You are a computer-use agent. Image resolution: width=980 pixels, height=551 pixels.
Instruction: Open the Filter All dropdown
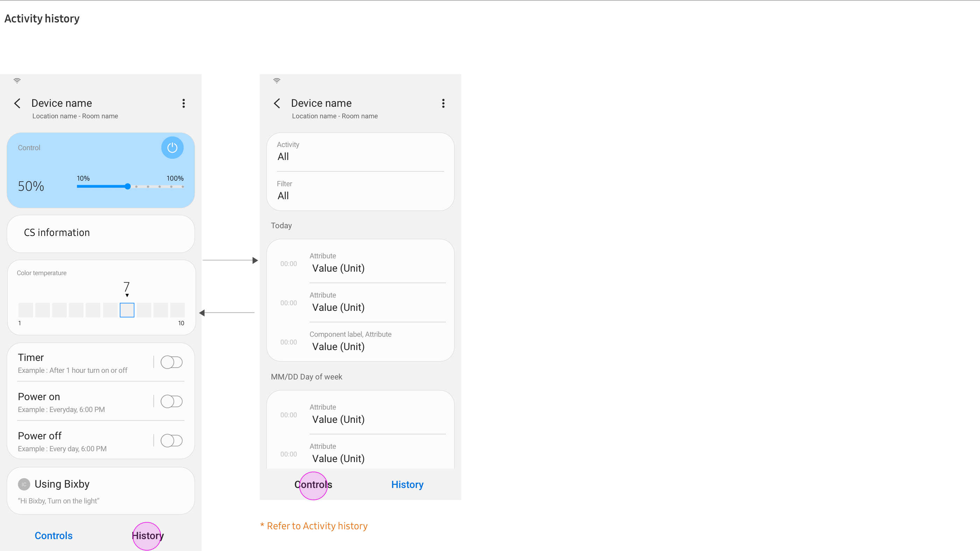point(360,191)
